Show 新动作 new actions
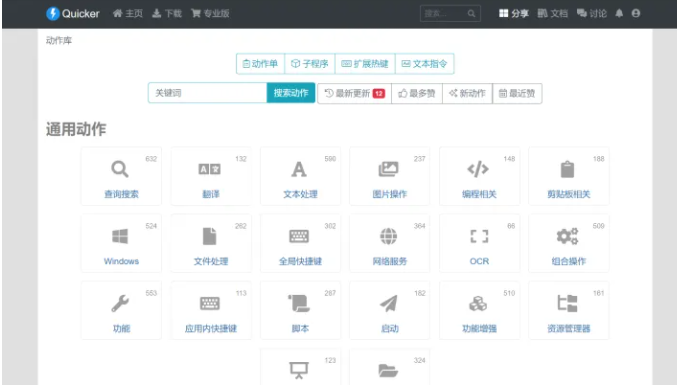Viewport: 677px width, 385px height. click(x=467, y=93)
